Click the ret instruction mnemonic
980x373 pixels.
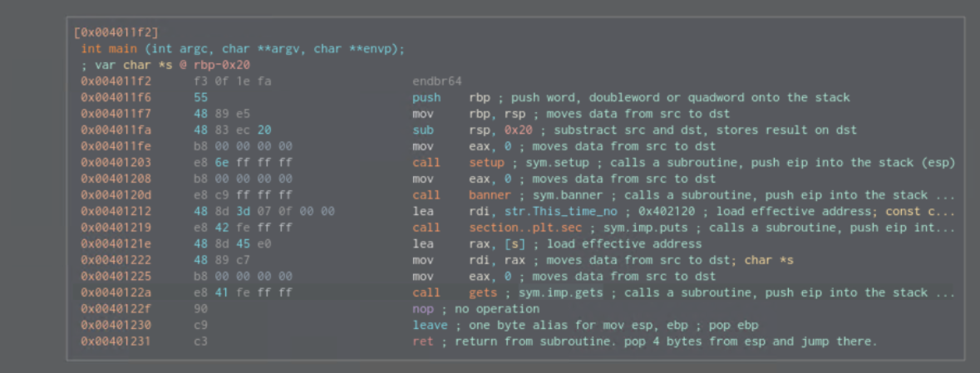422,341
